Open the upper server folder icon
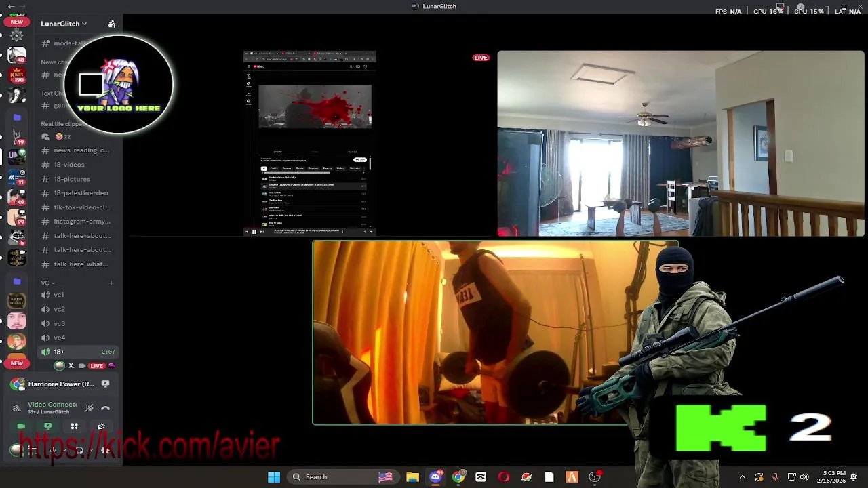This screenshot has height=488, width=868. pos(17,117)
